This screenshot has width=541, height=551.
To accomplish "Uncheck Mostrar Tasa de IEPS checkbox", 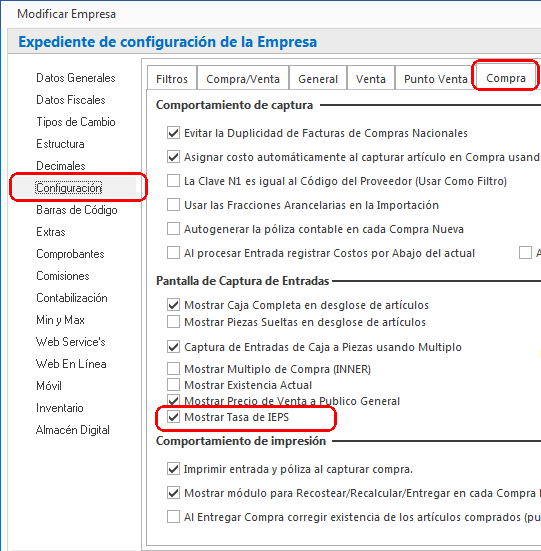I will (x=174, y=417).
